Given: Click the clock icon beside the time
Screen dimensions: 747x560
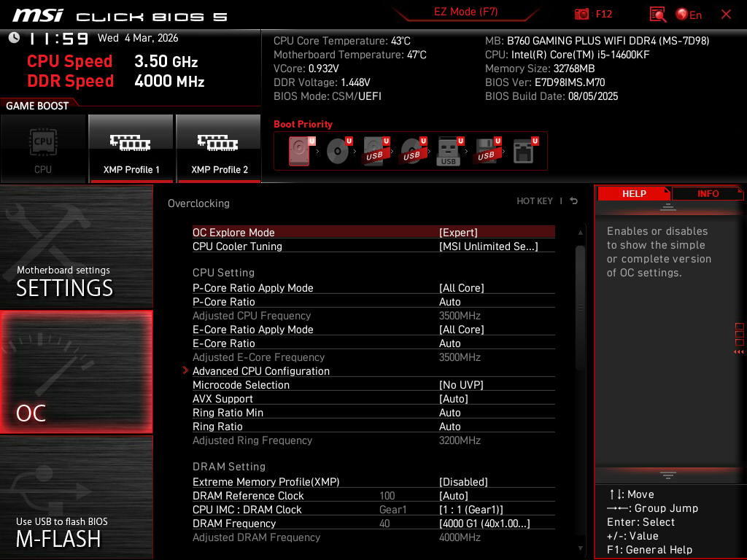Looking at the screenshot, I should click(14, 38).
